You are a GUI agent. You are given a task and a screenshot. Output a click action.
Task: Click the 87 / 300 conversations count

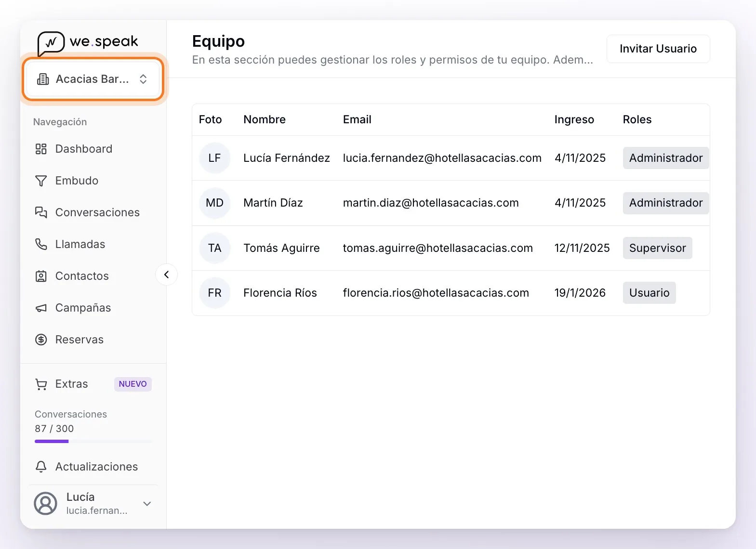click(54, 429)
